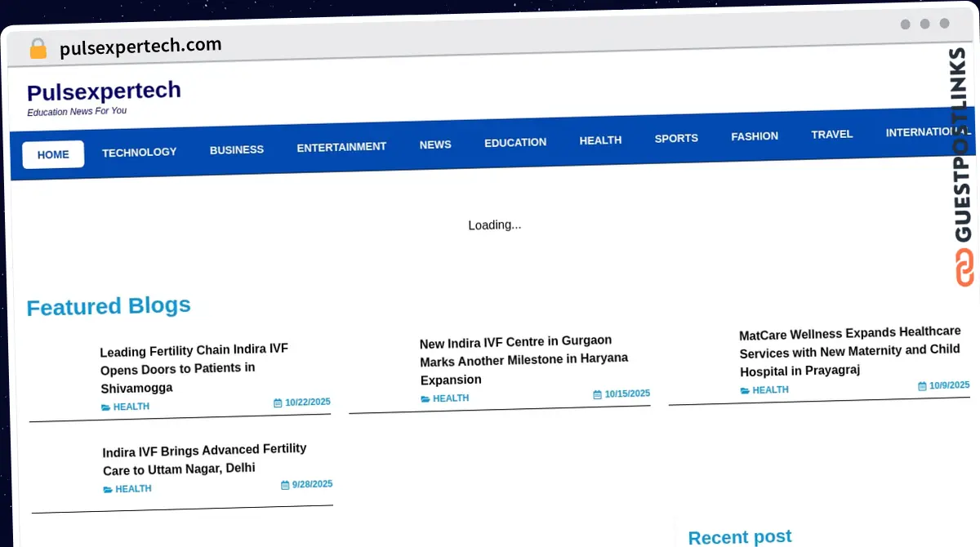
Task: Click the folder icon next to HEALTH on Gurgaon post
Action: click(424, 398)
